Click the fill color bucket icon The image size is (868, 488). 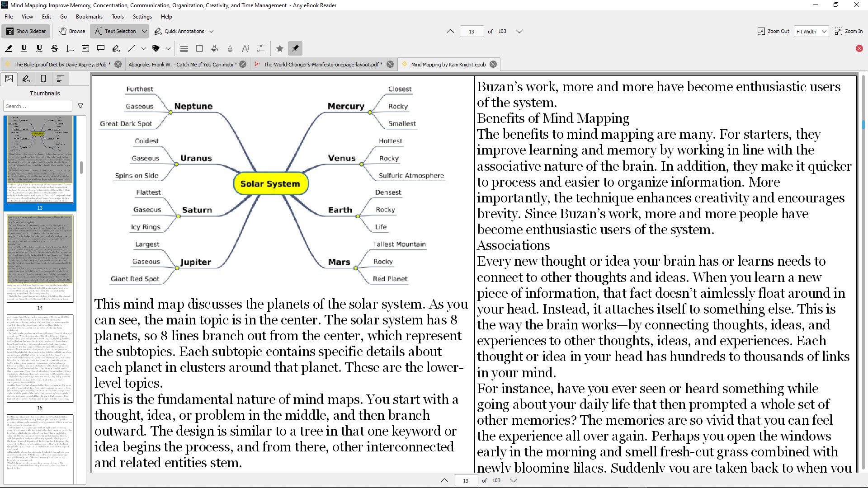point(215,48)
